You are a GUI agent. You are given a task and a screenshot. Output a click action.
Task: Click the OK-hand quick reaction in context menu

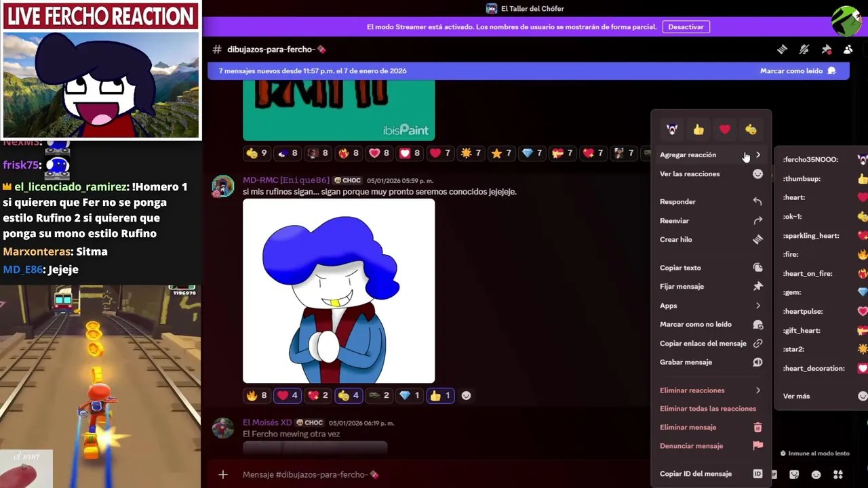751,129
